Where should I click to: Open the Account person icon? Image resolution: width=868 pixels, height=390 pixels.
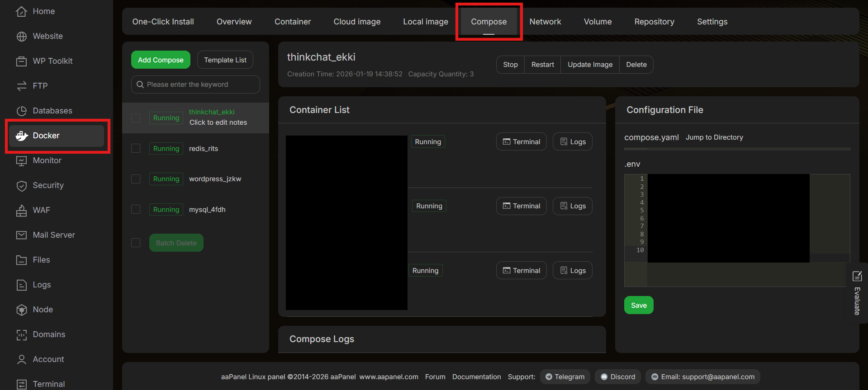pos(21,359)
